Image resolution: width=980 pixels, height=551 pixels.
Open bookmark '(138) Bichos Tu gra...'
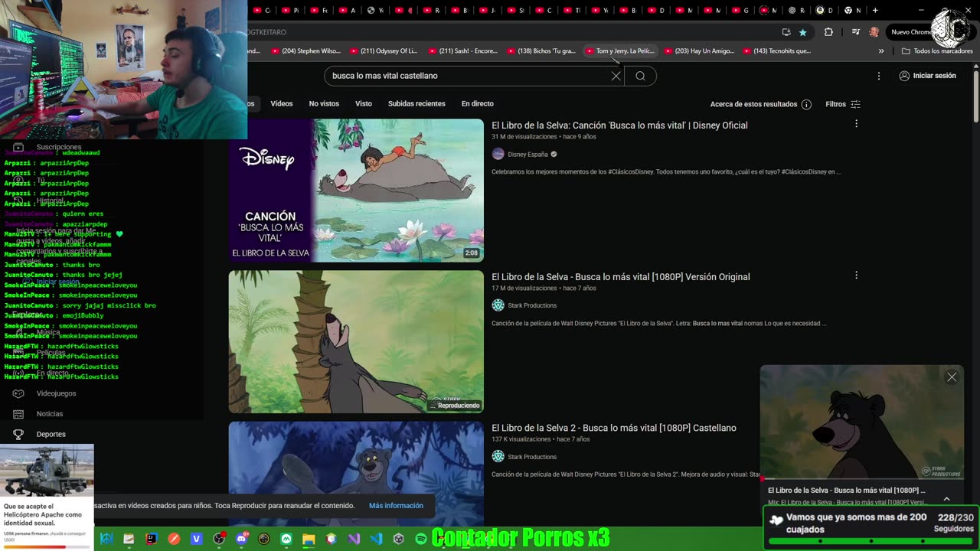[x=541, y=51]
